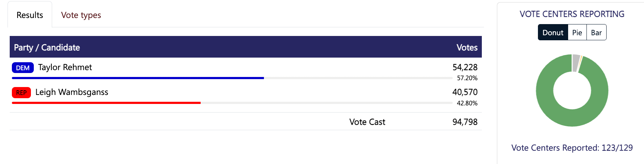Image resolution: width=644 pixels, height=164 pixels.
Task: Open the Results tab
Action: (30, 15)
